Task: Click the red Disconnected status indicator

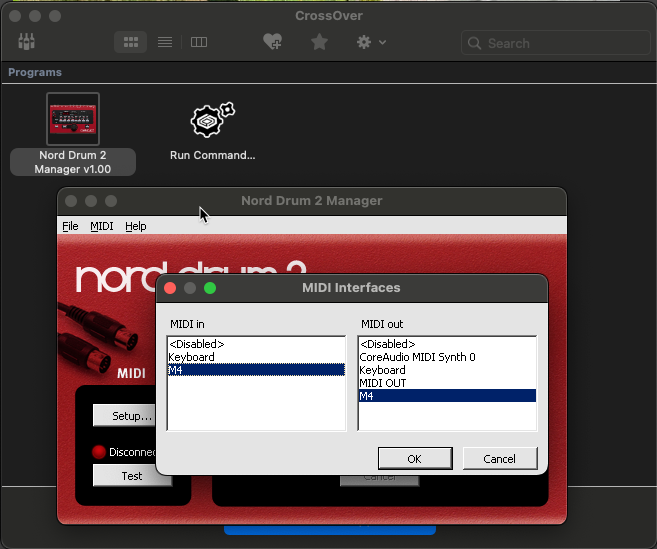Action: (99, 452)
